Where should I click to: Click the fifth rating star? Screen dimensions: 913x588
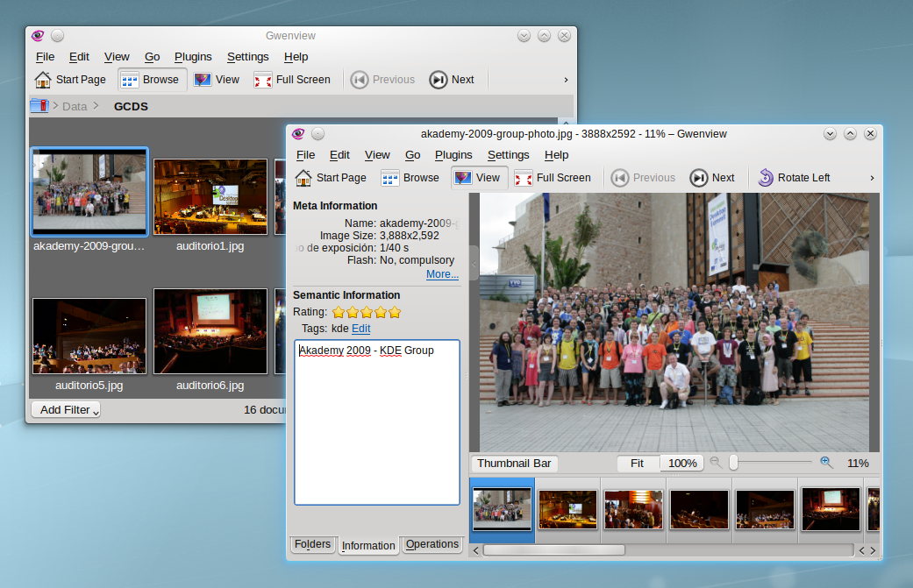tap(395, 312)
